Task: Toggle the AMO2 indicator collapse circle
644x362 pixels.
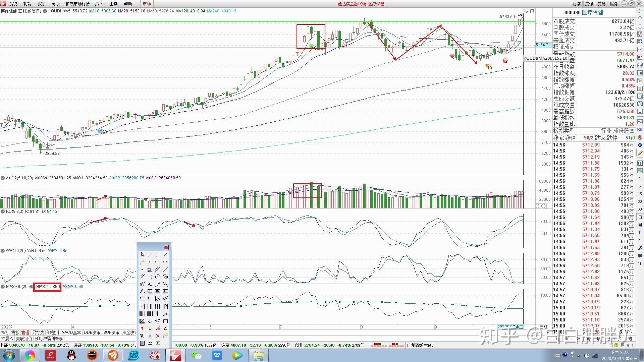Action: coord(3,178)
